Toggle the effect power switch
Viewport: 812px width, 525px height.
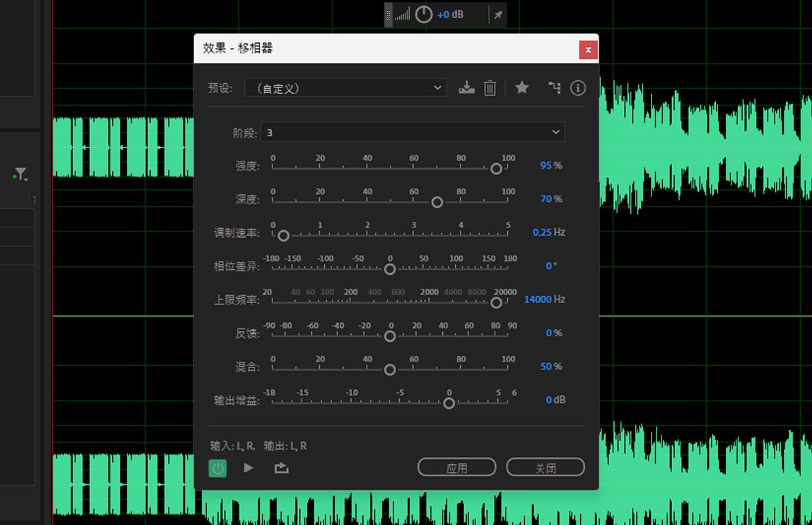[217, 467]
